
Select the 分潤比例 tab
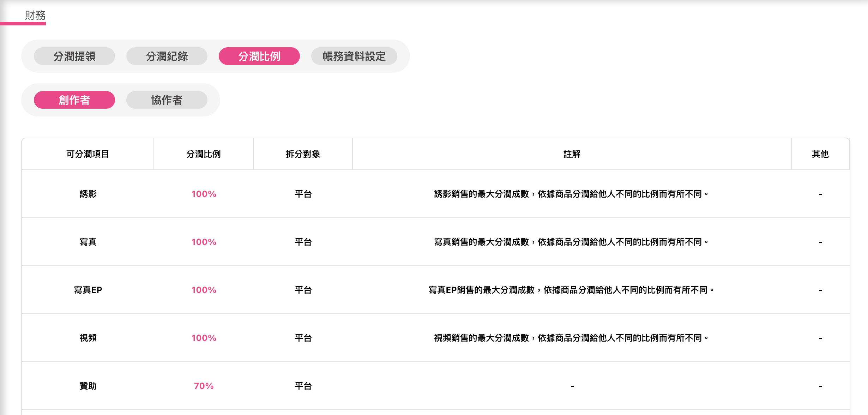tap(259, 56)
